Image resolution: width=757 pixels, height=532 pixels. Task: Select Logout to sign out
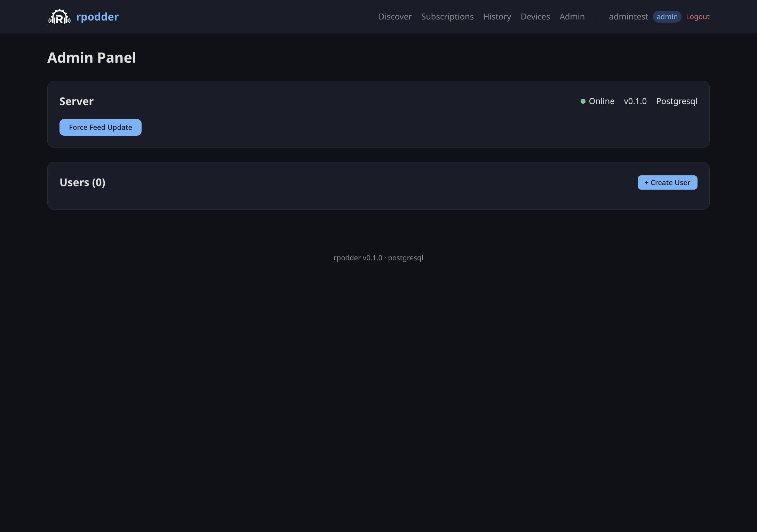[x=698, y=16]
